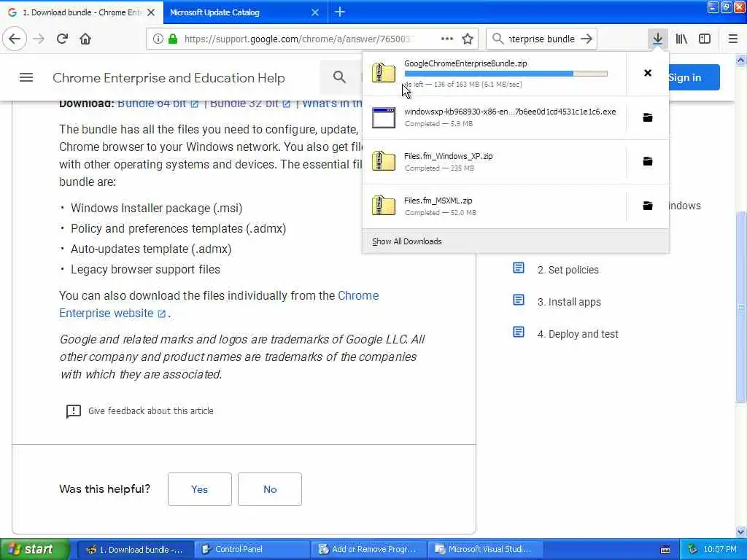Open the Library toolbar icon
The height and width of the screenshot is (560, 747).
[x=681, y=39]
